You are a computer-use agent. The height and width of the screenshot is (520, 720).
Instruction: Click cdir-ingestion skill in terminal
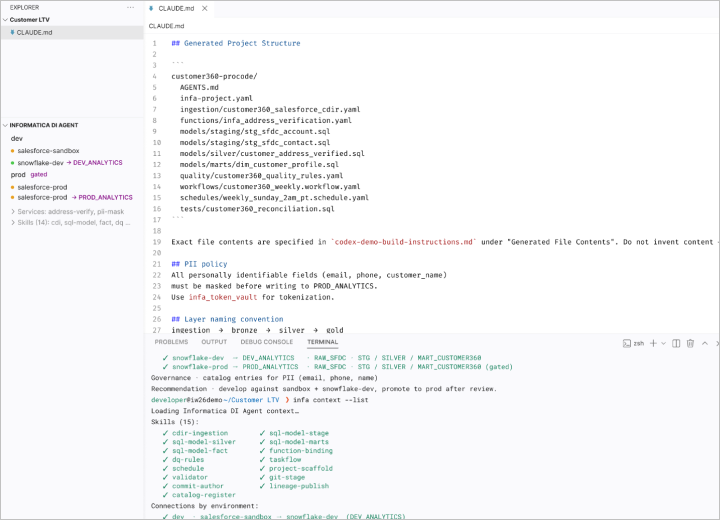pos(200,433)
